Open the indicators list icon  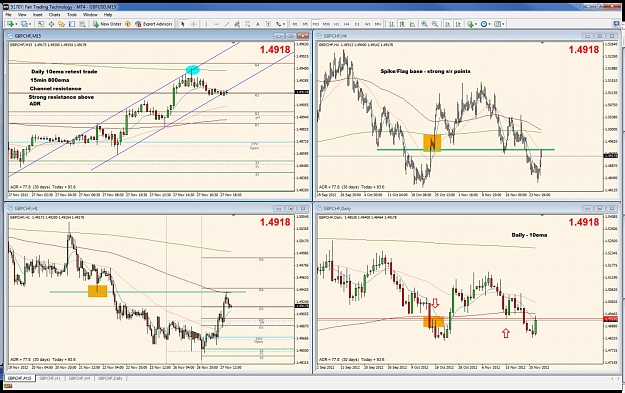pos(471,24)
